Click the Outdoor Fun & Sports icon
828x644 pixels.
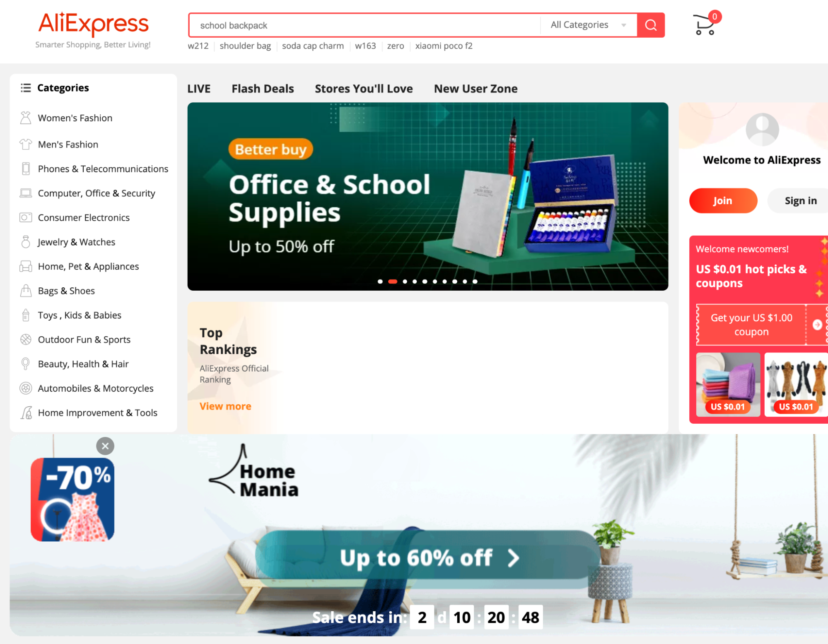click(25, 339)
